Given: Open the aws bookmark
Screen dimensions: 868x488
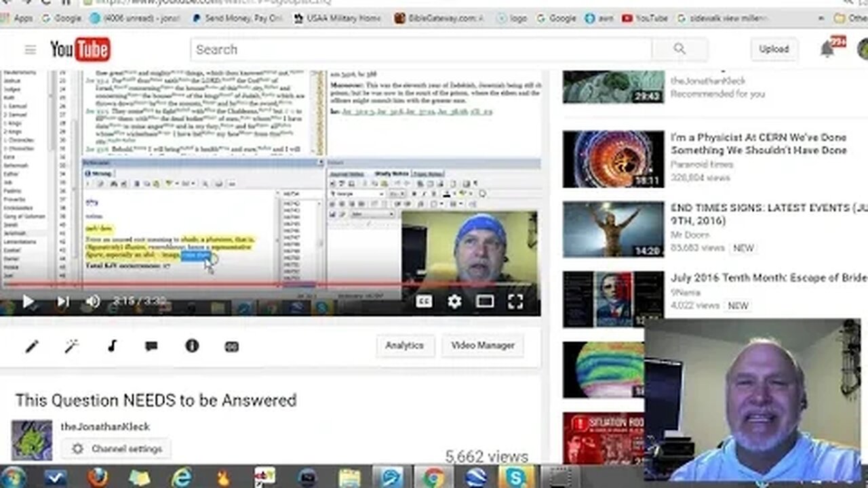Looking at the screenshot, I should (x=599, y=18).
